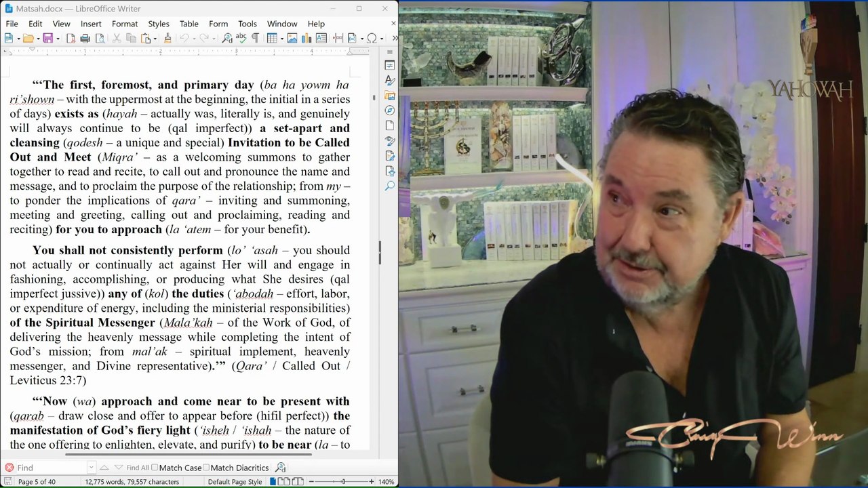868x488 pixels.
Task: Open the View menu
Action: (61, 24)
